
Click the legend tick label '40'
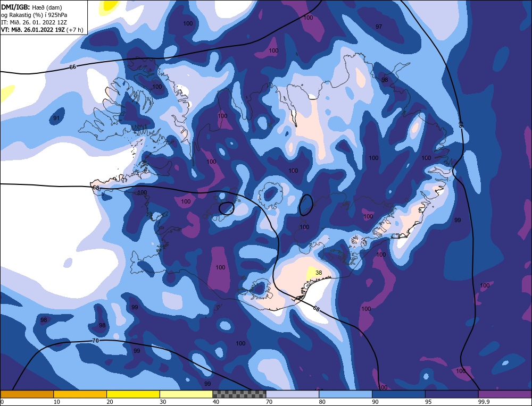(x=216, y=402)
